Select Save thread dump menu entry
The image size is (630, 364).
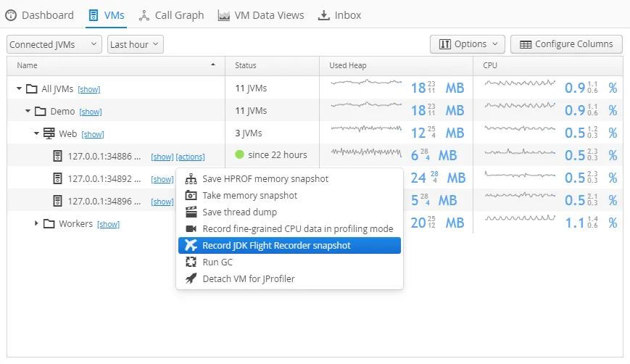(x=290, y=212)
